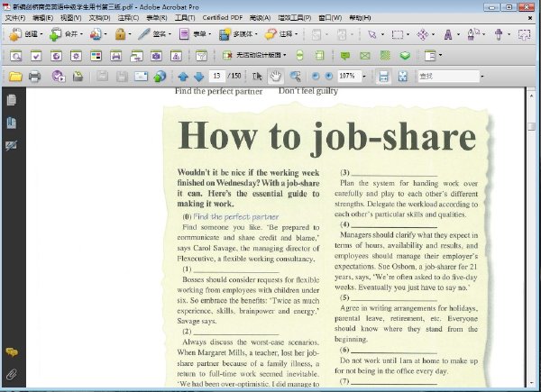Screen dimensions: 541x392
Task: Select the purple eyedropper stamp tool
Action: 499,34
